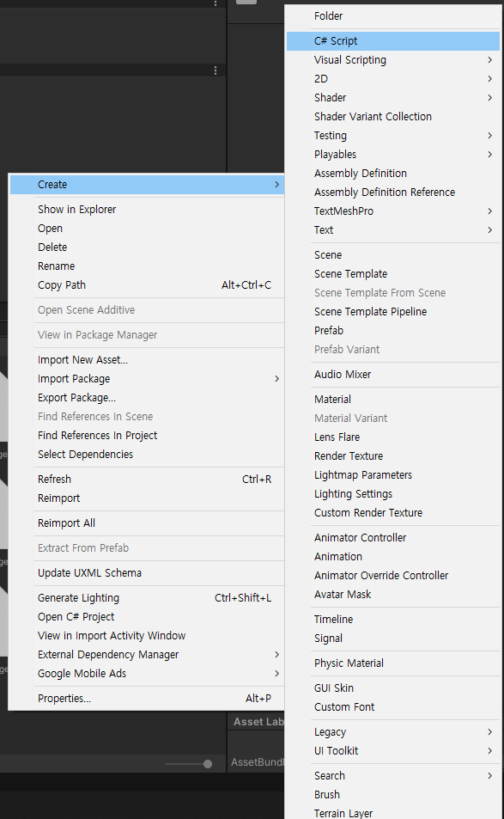Create a Timeline asset
The height and width of the screenshot is (819, 504).
tap(393, 620)
